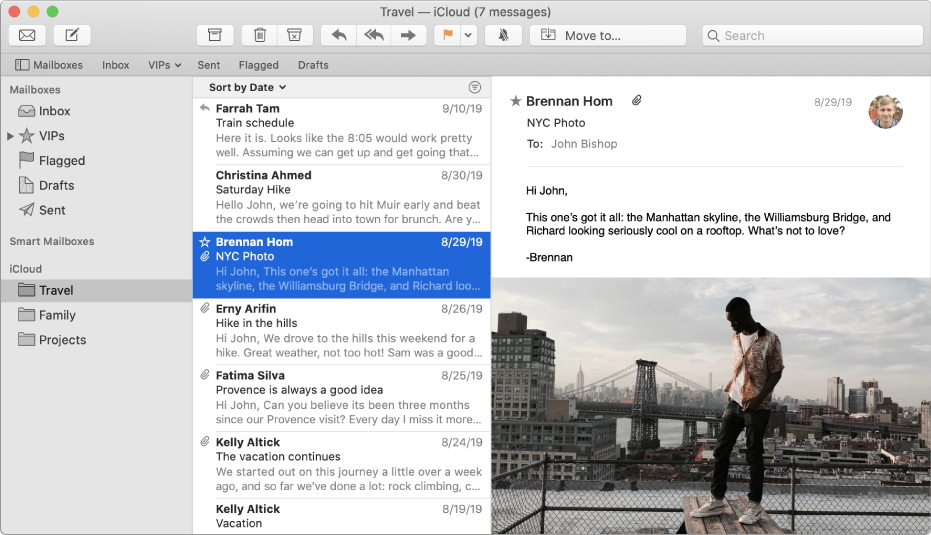Flag the message with orange flag
The width and height of the screenshot is (931, 535).
coord(448,35)
